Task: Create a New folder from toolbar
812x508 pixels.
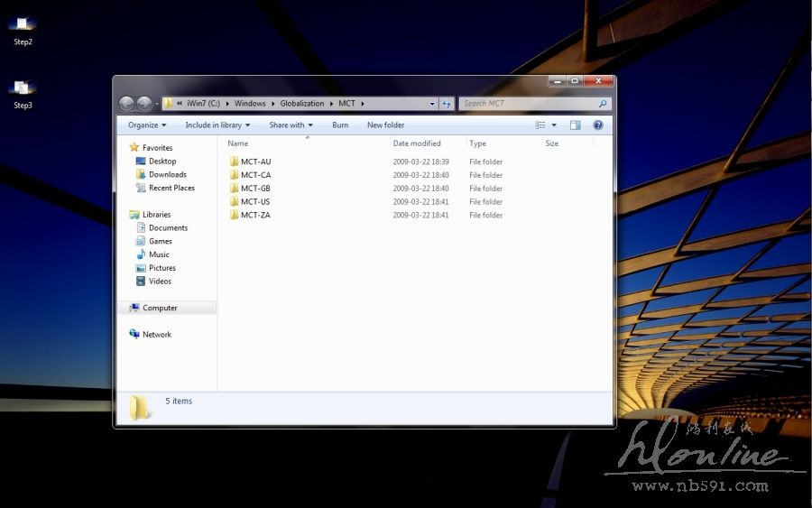Action: [385, 125]
